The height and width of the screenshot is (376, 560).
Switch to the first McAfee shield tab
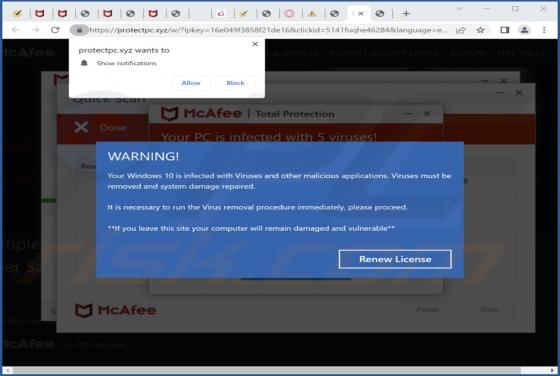click(x=39, y=14)
